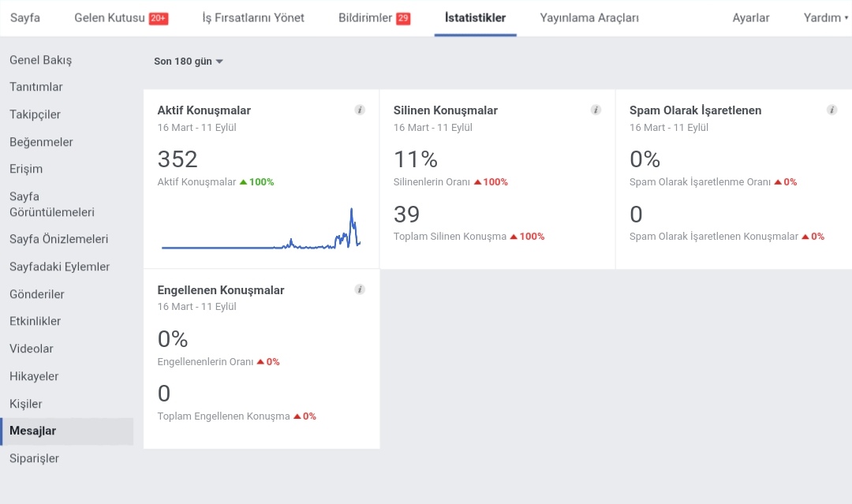Click the Aktif Konuşmalar line chart peak
852x504 pixels.
click(352, 209)
